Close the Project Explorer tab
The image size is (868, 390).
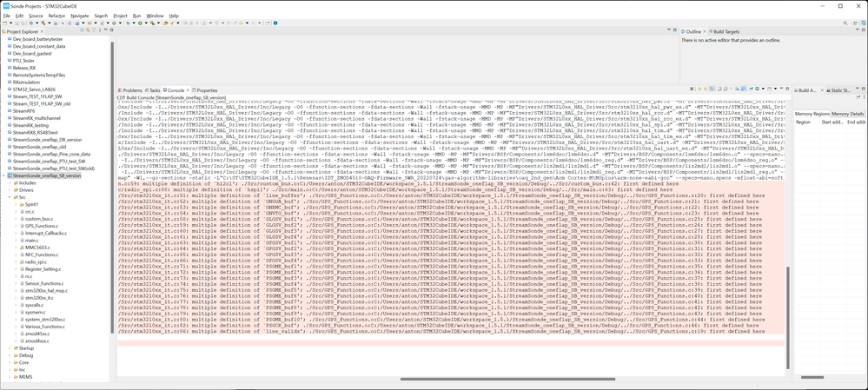click(42, 31)
